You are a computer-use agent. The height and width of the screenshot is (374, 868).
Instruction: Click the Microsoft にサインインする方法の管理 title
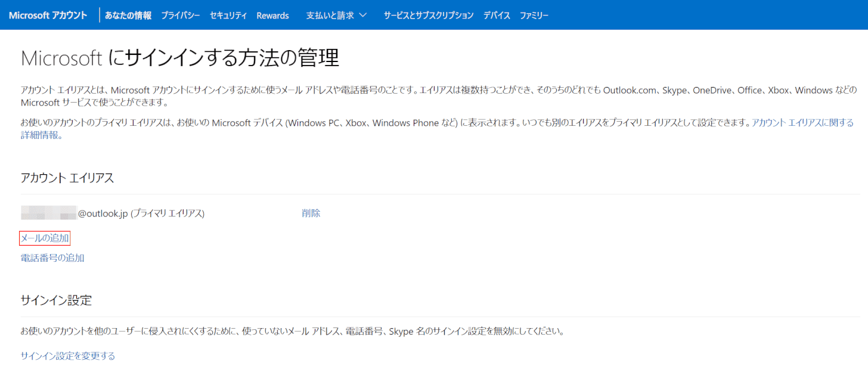[x=180, y=58]
